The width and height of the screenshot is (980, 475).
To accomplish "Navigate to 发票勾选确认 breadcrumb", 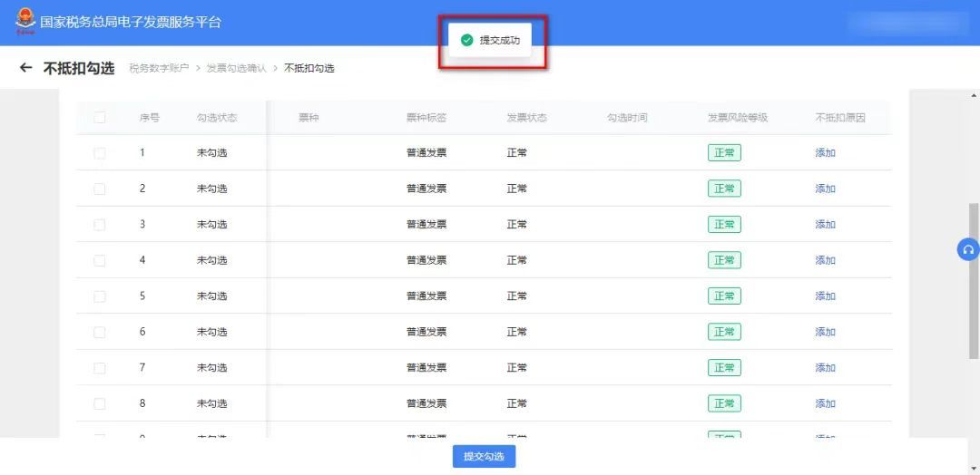I will tap(236, 69).
